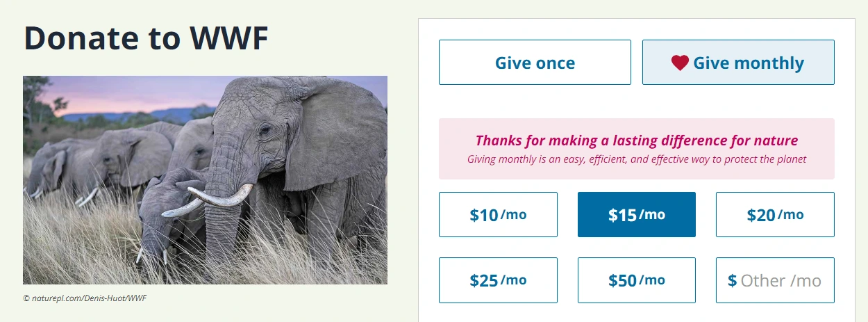This screenshot has height=322, width=868.
Task: Select the $50/mo donation amount
Action: [637, 280]
